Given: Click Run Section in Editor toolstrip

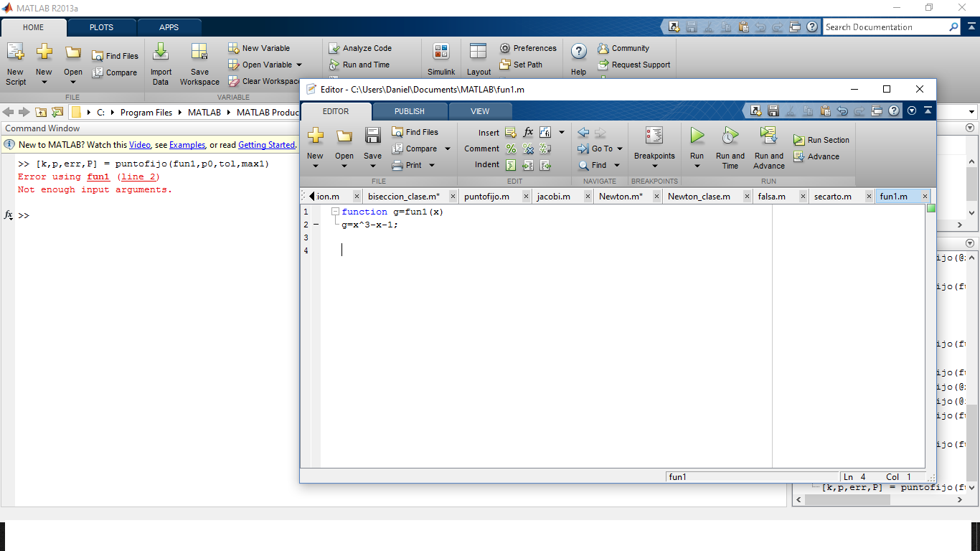Looking at the screenshot, I should coord(821,140).
